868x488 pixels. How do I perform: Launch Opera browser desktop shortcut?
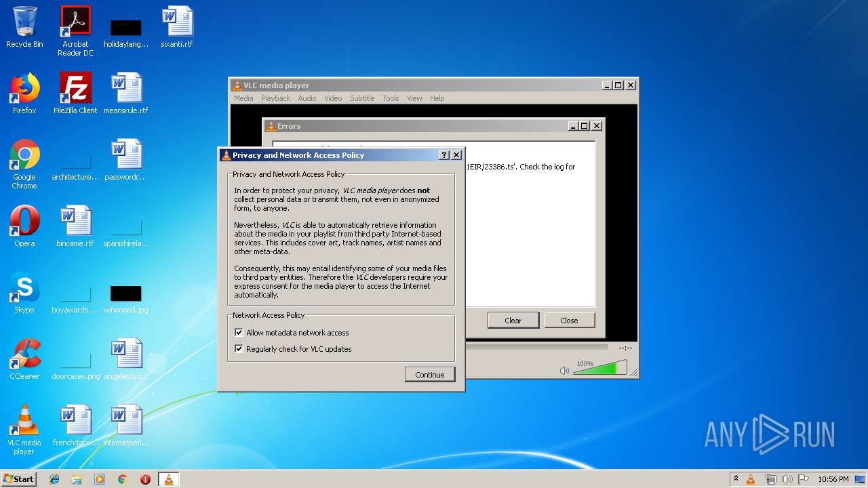[x=24, y=226]
